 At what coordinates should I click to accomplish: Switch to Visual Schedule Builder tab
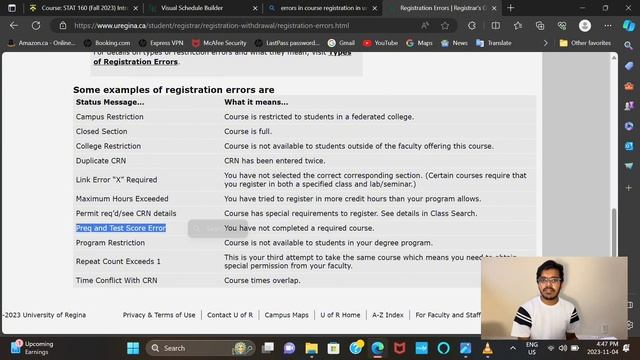tap(192, 8)
